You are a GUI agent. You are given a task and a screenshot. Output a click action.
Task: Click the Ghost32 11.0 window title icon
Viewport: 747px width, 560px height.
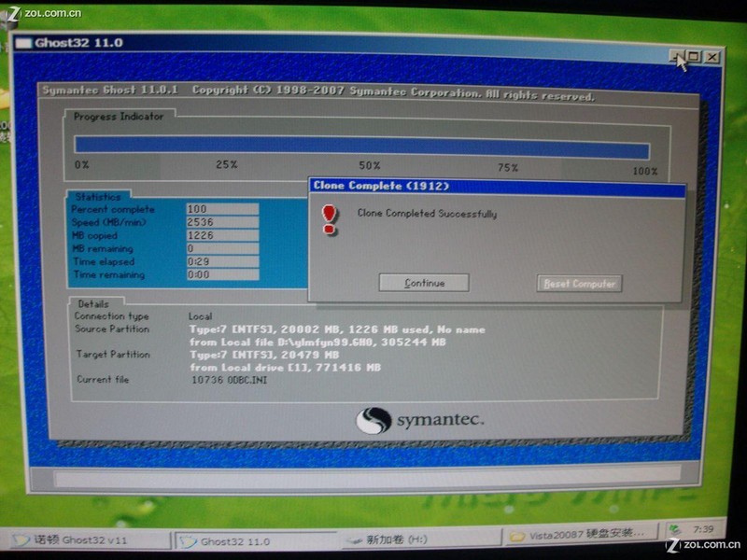(23, 43)
